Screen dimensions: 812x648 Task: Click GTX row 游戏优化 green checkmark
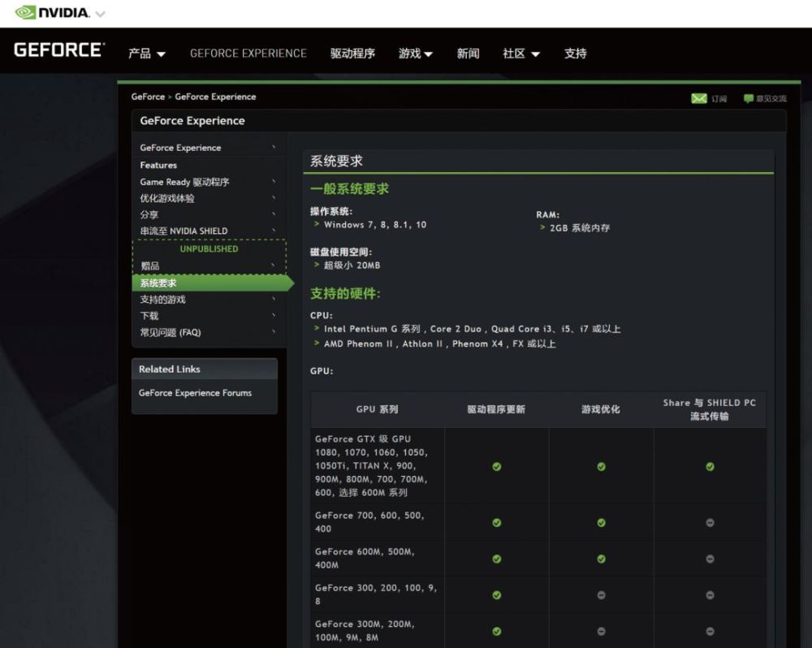(x=601, y=467)
